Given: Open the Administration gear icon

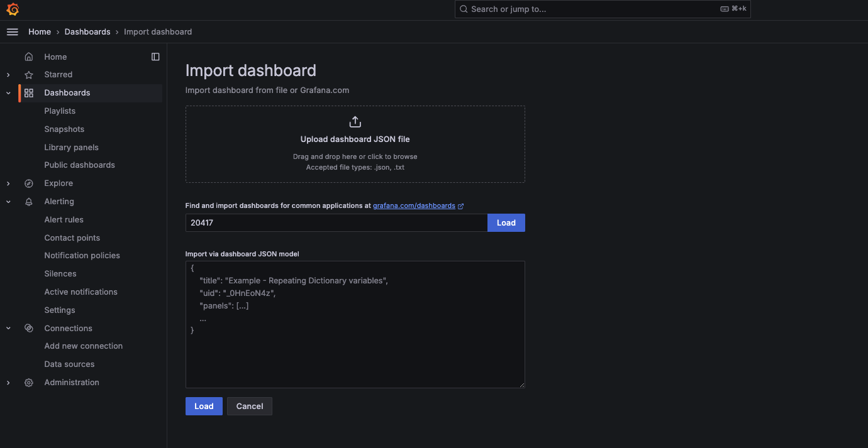Looking at the screenshot, I should tap(28, 382).
